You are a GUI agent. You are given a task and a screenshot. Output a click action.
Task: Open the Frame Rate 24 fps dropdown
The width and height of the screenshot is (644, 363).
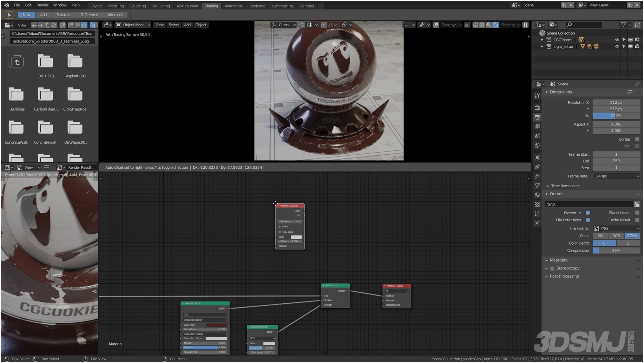617,176
